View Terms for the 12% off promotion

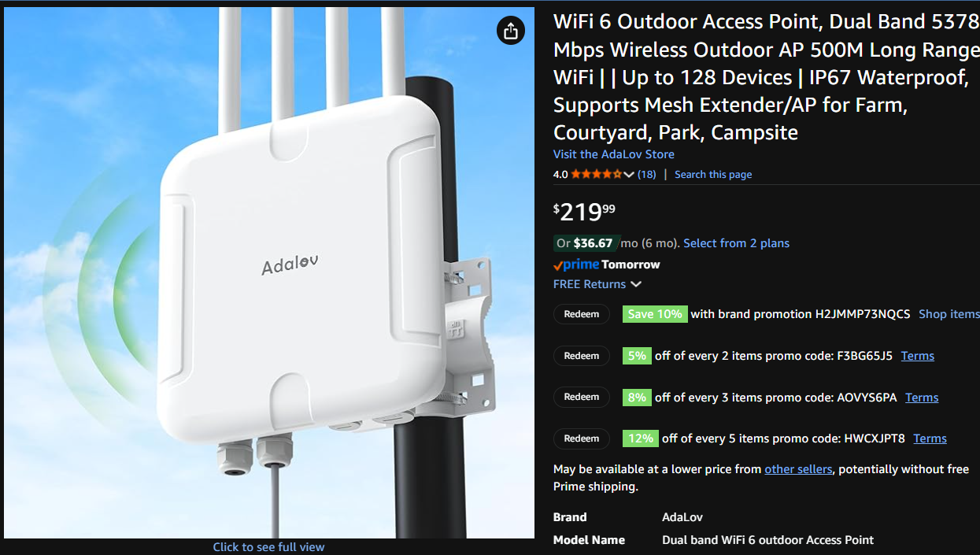coord(930,438)
